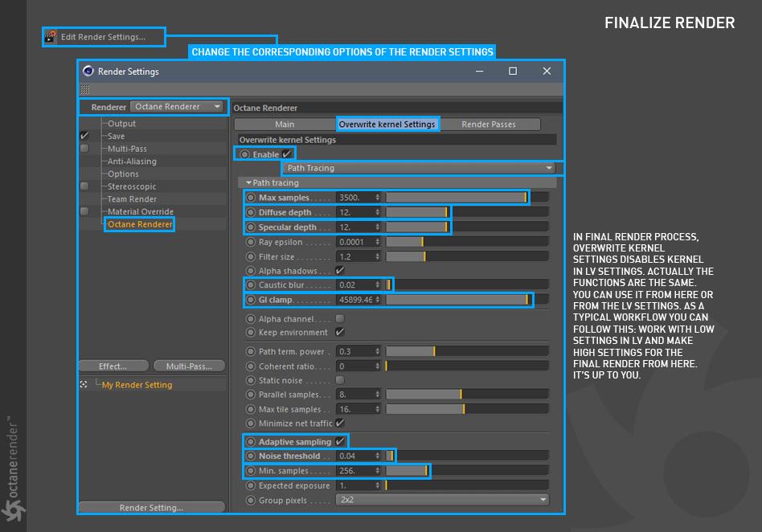Click the Specular depth slider bar

click(x=468, y=227)
